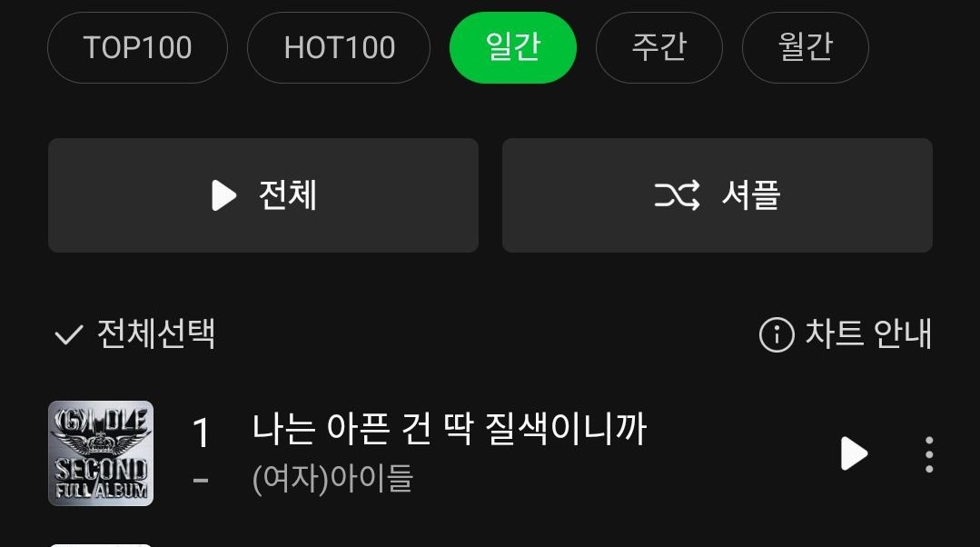Click the 셔플 shuffle button
Screen dimensions: 980x547
tap(718, 195)
